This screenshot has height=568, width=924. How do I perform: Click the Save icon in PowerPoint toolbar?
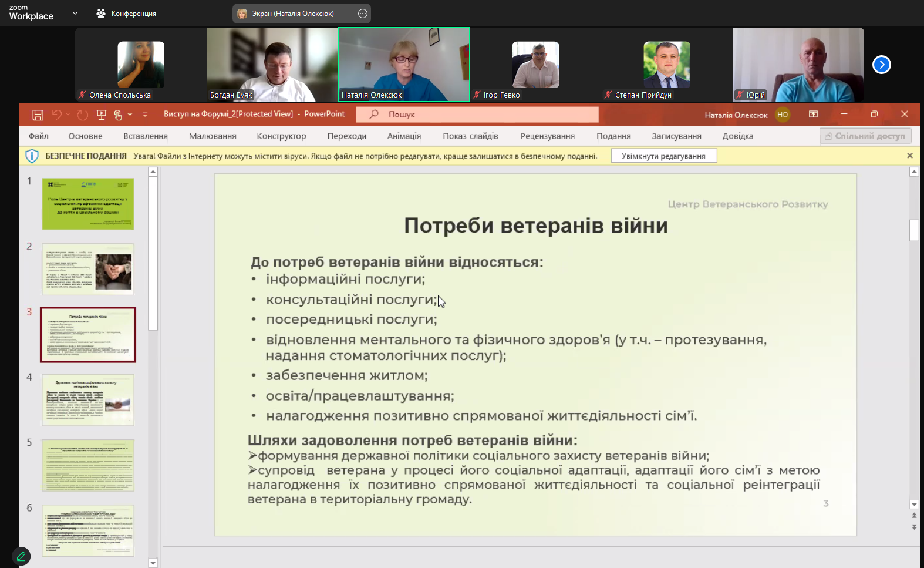[x=38, y=115]
